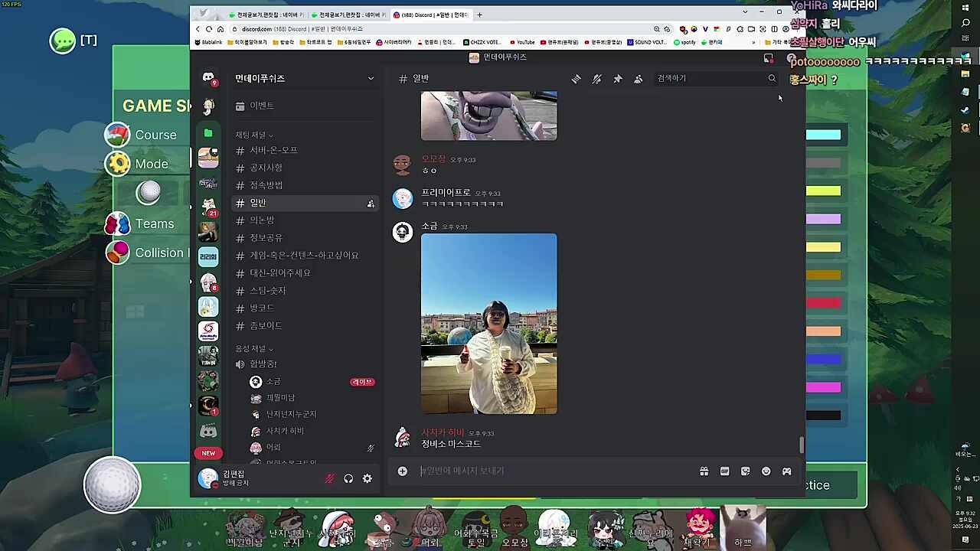This screenshot has height=551, width=980.
Task: Pick the blue color swatch in game
Action: (823, 359)
